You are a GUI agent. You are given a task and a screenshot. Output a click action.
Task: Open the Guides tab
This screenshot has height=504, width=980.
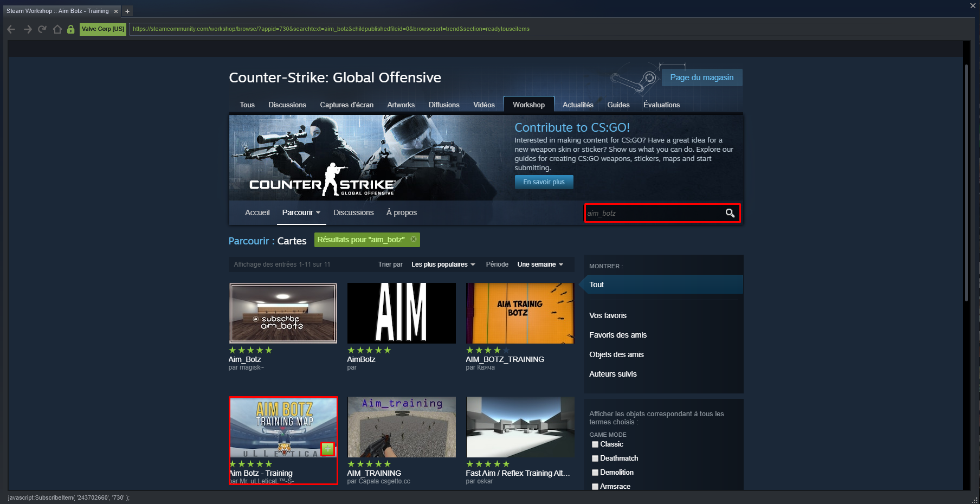pyautogui.click(x=618, y=105)
